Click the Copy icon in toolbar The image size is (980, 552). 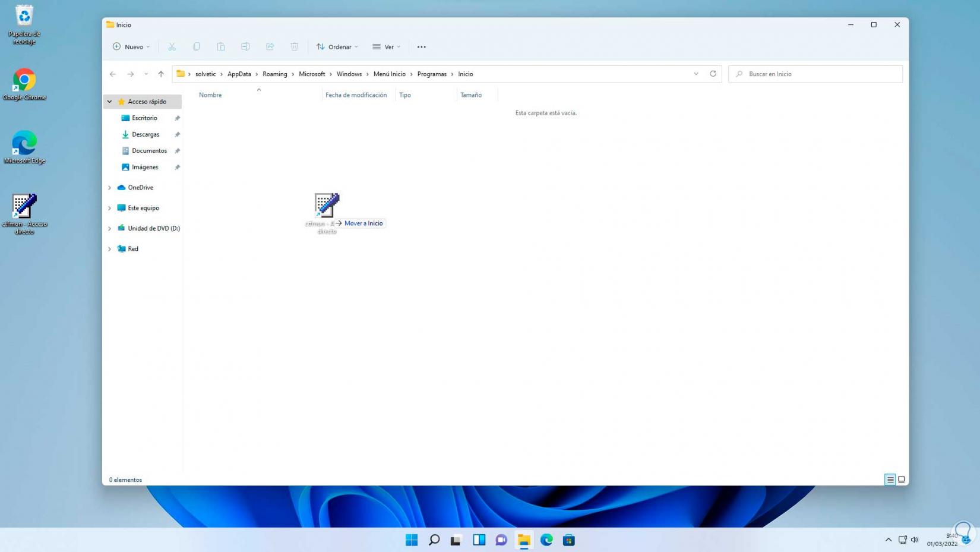197,47
